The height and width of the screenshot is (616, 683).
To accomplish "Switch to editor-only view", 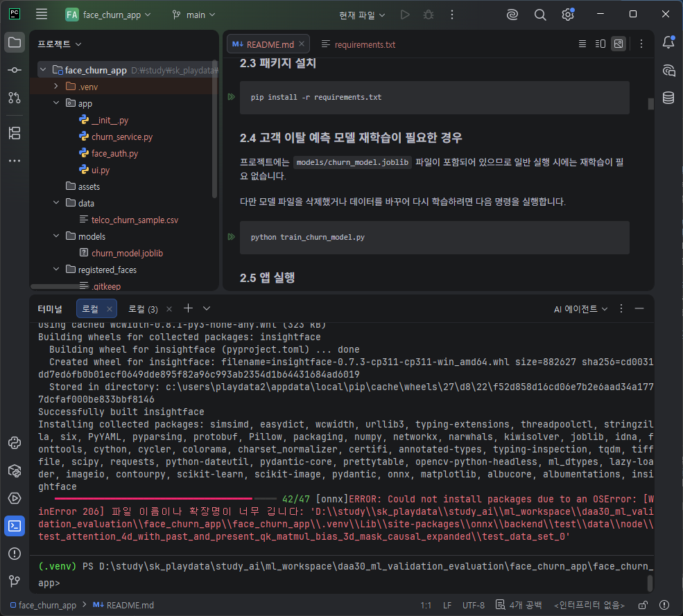I will coord(582,44).
